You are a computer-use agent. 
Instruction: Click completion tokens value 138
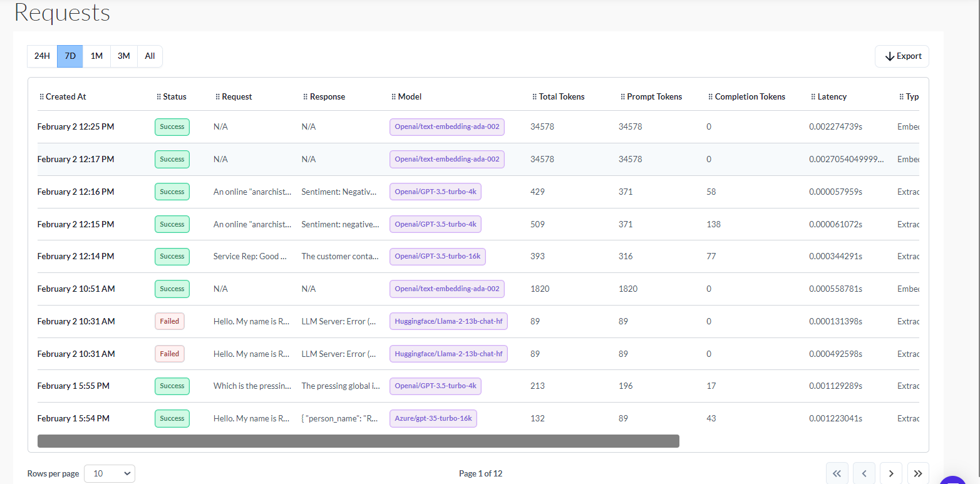click(714, 224)
